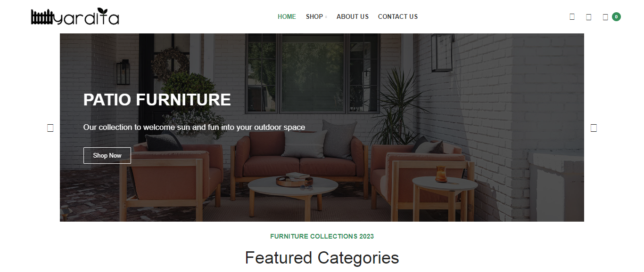Click the FURNITURE COLLECTIONS 2023 label
The image size is (644, 272).
[322, 236]
